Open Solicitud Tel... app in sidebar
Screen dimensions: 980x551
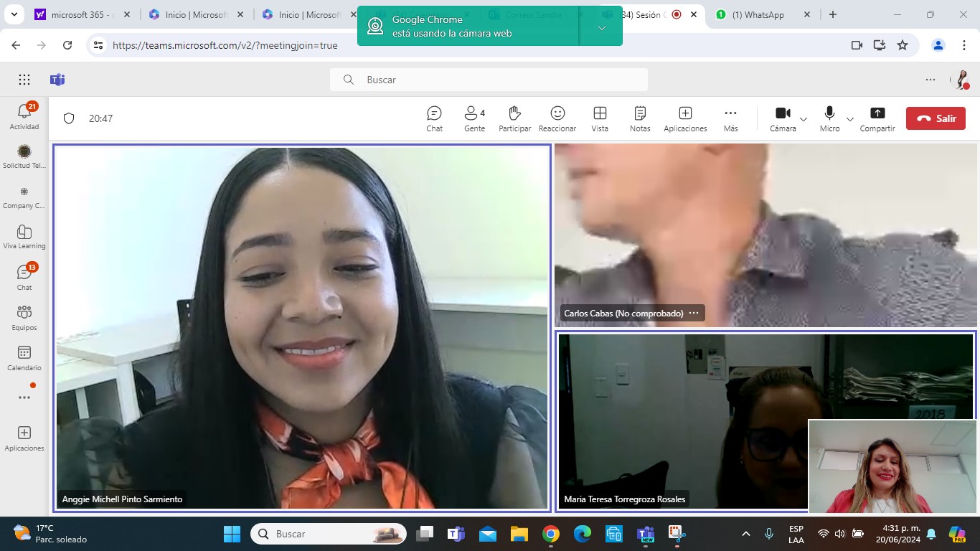click(24, 156)
